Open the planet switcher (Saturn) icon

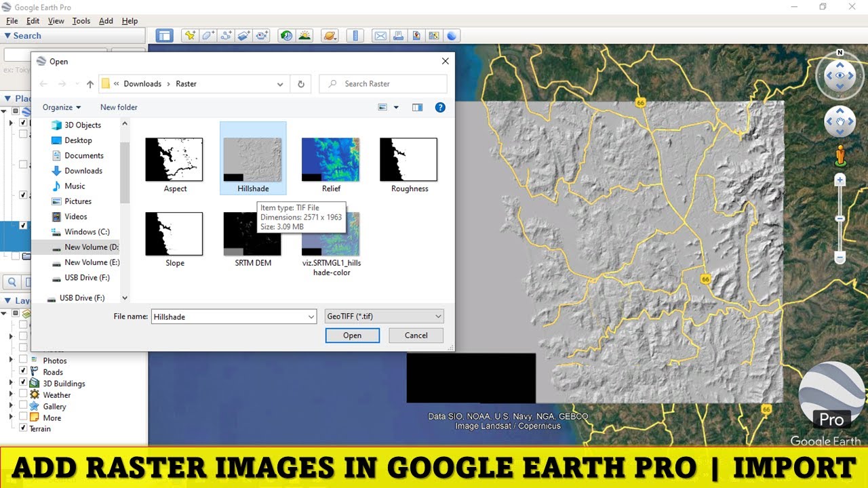(329, 36)
